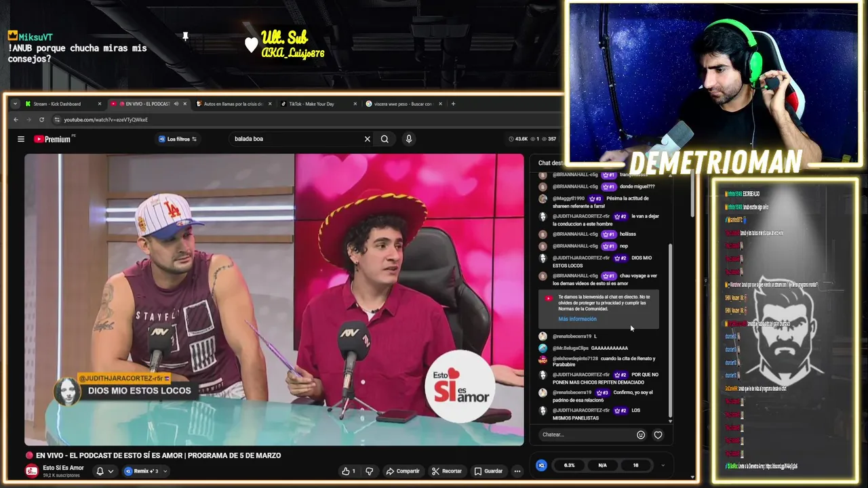Click the pinned DIOS MIO ESTOS LOCOS comment
The height and width of the screenshot is (488, 868).
122,388
